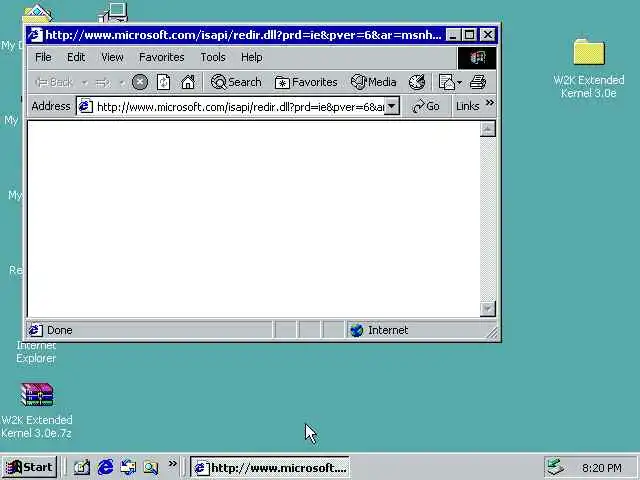Image resolution: width=640 pixels, height=480 pixels.
Task: Open the Favorites pane from toolbar
Action: click(306, 82)
